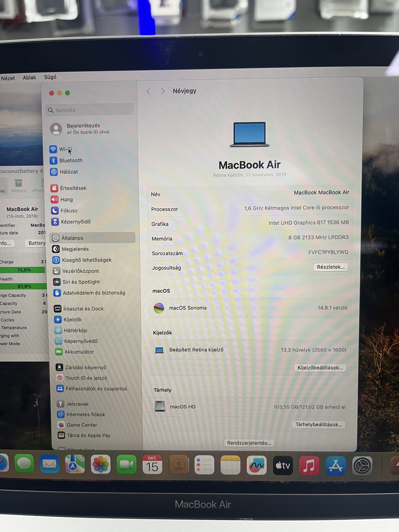Viewport: 399px width, 532px height.
Task: Open Mail from the Dock
Action: [49, 464]
